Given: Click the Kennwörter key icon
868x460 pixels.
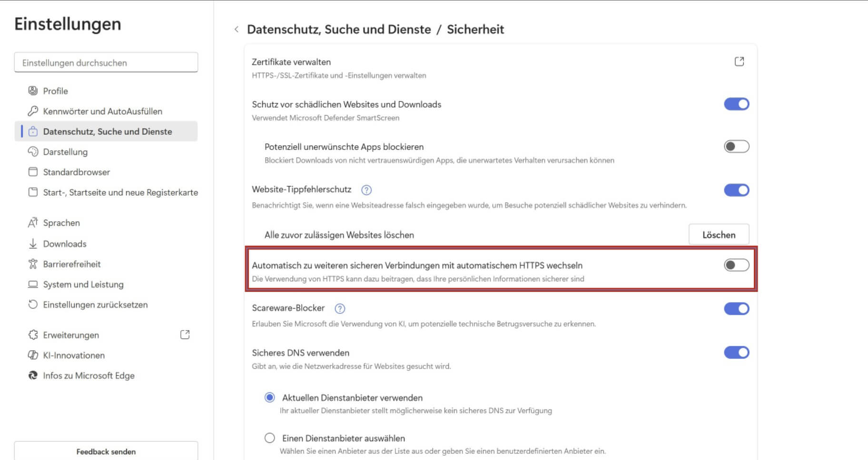Looking at the screenshot, I should pyautogui.click(x=33, y=111).
